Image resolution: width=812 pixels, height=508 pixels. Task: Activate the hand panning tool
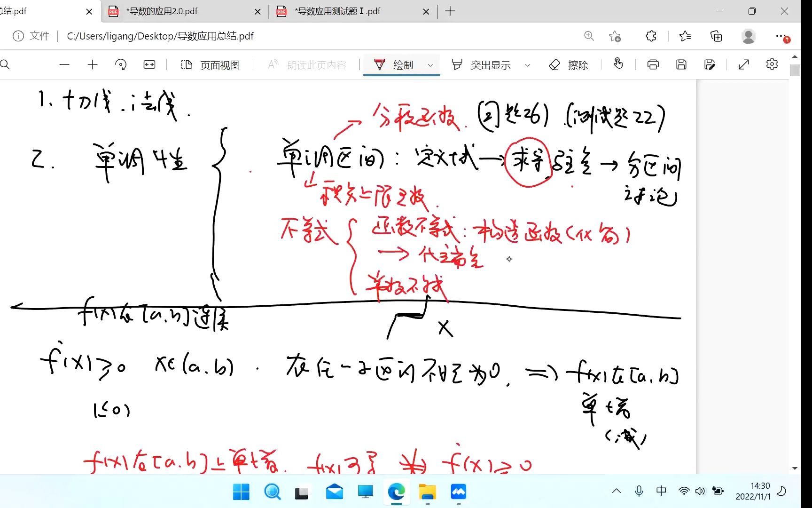tap(618, 64)
